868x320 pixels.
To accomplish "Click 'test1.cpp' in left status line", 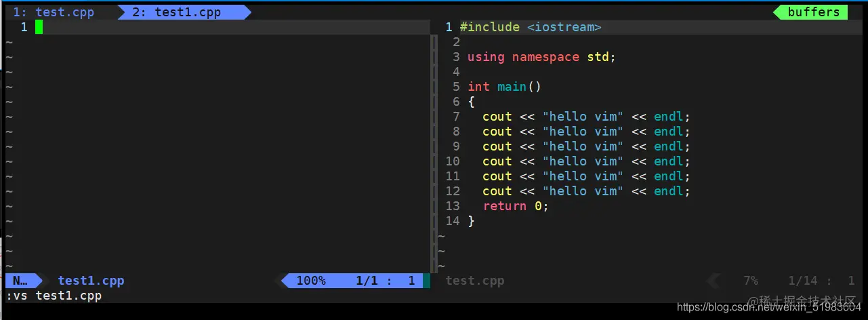I will click(91, 281).
